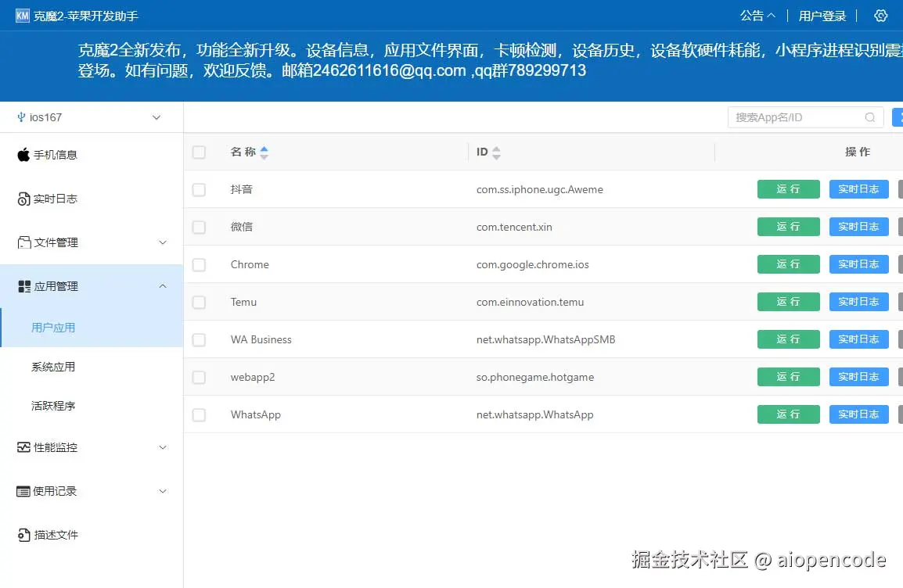Collapse 应用管理 chevron
903x588 pixels.
(163, 286)
